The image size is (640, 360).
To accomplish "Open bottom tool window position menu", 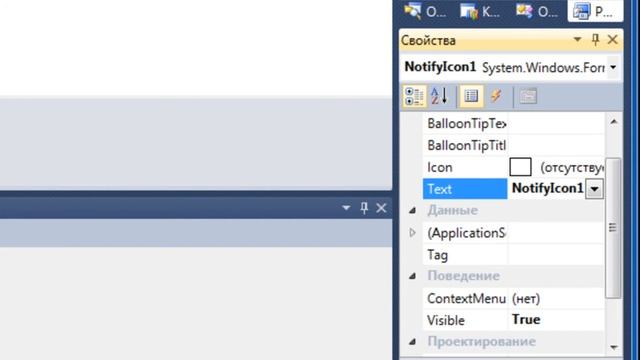I will [346, 208].
